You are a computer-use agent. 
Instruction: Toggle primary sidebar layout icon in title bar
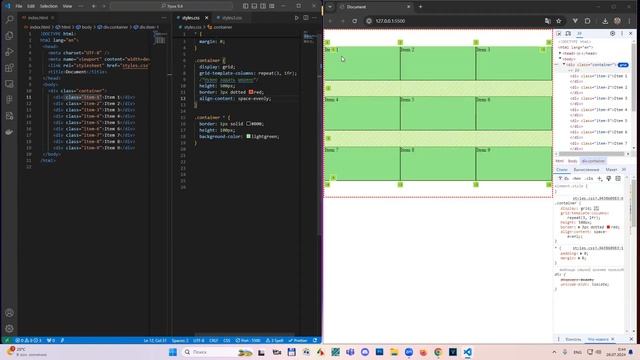click(245, 6)
